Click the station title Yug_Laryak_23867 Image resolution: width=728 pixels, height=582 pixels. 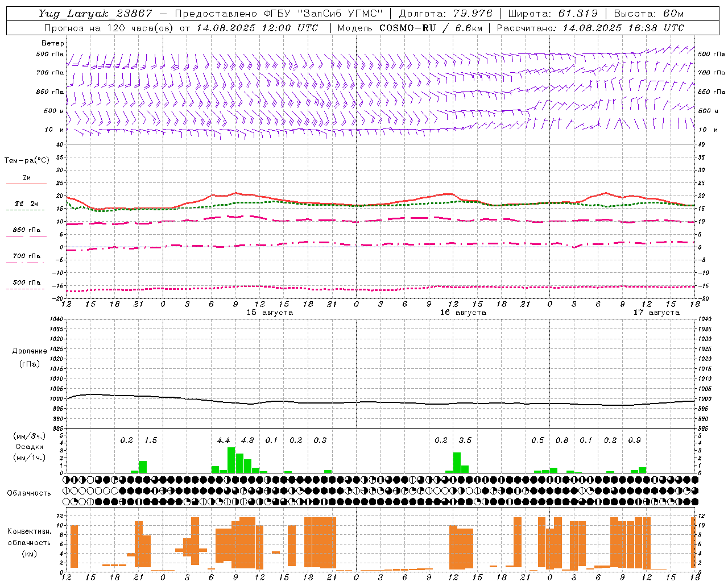pos(96,14)
